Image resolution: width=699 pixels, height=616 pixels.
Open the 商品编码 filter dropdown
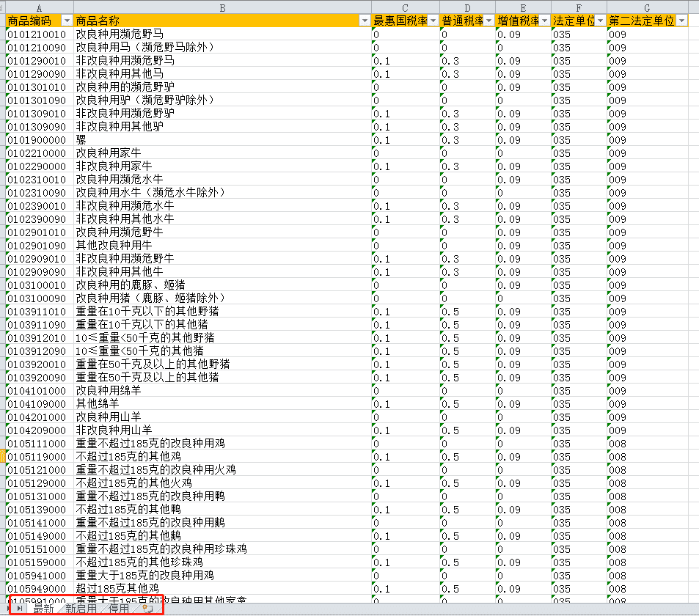coord(67,21)
